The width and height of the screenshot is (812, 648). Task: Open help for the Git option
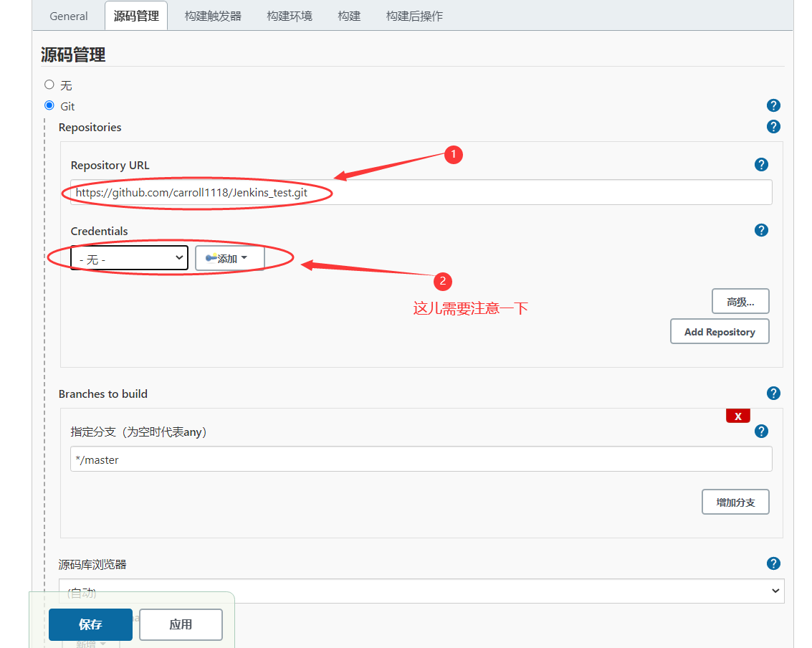click(773, 105)
